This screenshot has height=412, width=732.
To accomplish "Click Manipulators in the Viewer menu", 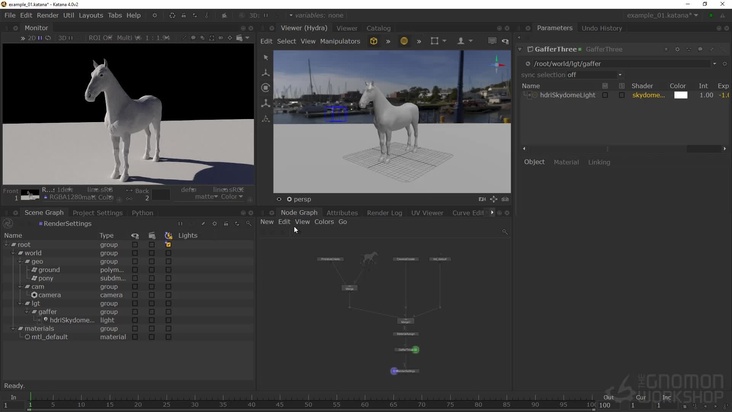I will tap(340, 41).
